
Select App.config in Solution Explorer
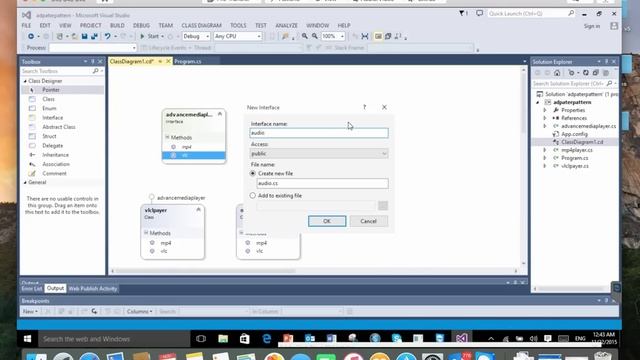574,134
